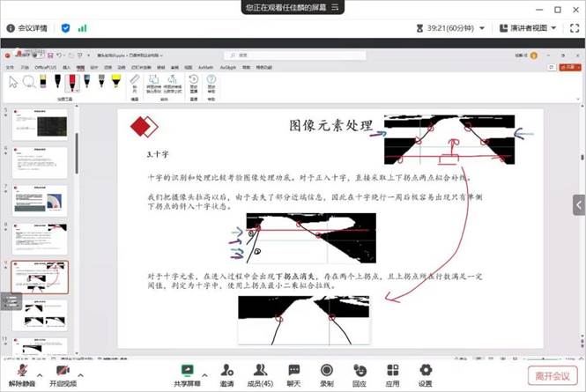The width and height of the screenshot is (586, 392).
Task: Click the 离开会议 leave meeting button
Action: click(x=553, y=375)
